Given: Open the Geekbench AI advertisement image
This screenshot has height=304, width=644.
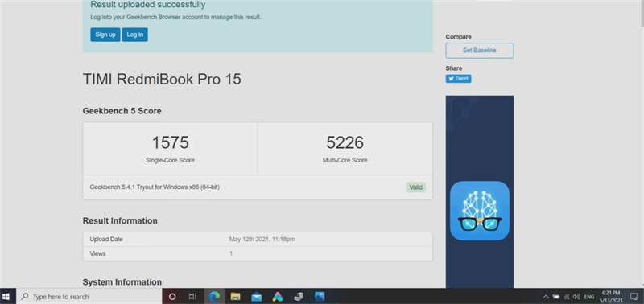Looking at the screenshot, I should (479, 191).
